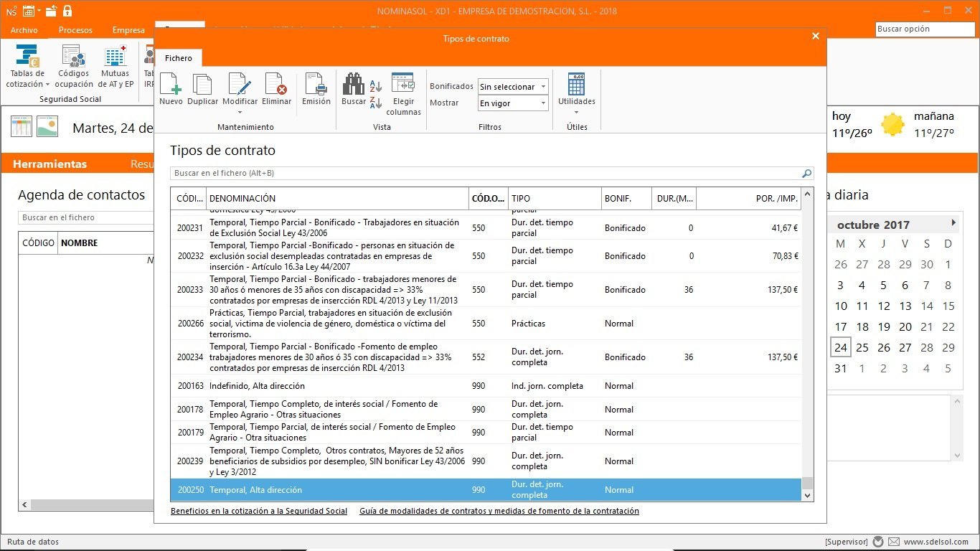The width and height of the screenshot is (980, 551).
Task: Click the Buscar en el fichero (Alt+B) field
Action: (x=486, y=174)
